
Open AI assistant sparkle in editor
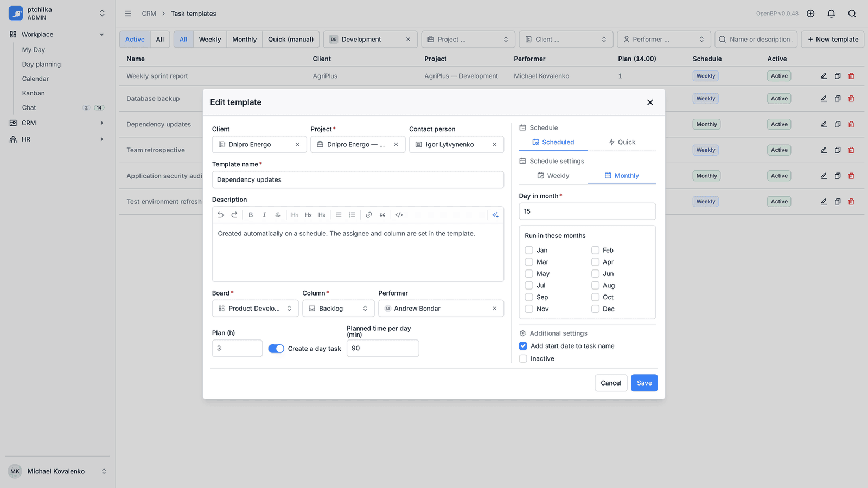click(x=495, y=215)
